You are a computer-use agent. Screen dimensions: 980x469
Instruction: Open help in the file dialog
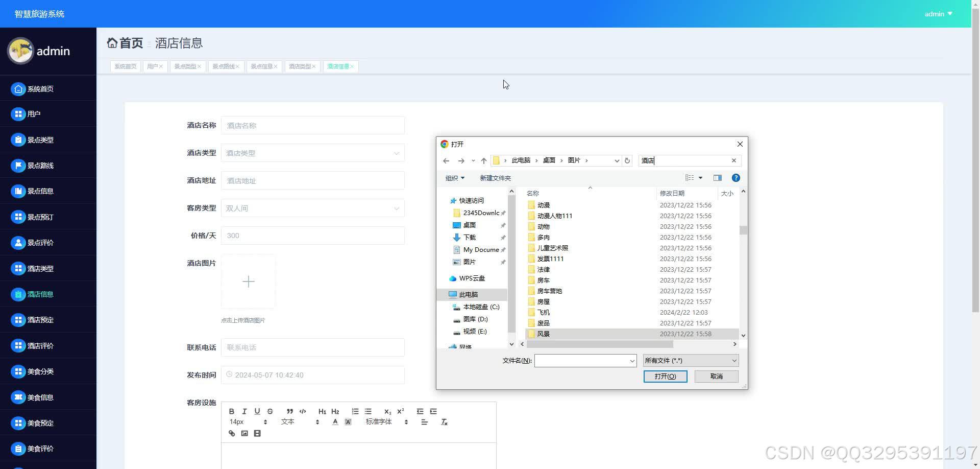tap(736, 178)
